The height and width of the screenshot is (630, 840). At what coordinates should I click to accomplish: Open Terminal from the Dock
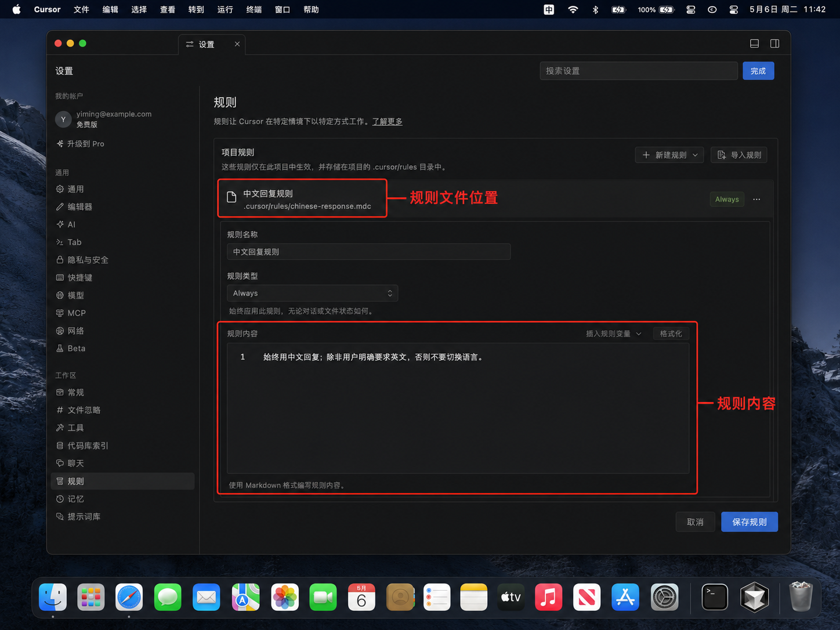(715, 598)
